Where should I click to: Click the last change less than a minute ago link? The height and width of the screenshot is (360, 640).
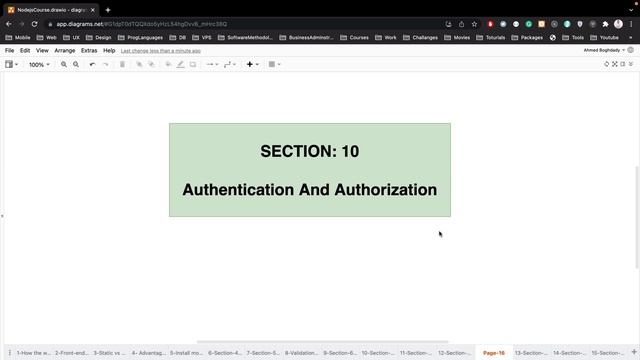160,51
